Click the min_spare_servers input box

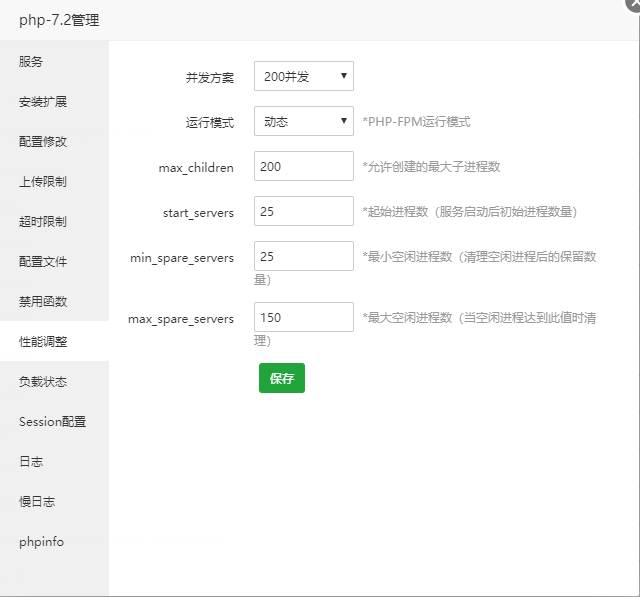(304, 256)
